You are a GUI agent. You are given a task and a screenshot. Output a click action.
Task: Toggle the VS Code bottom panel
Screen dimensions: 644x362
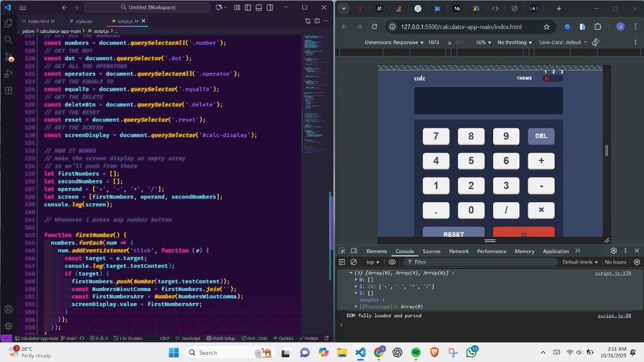259,7
